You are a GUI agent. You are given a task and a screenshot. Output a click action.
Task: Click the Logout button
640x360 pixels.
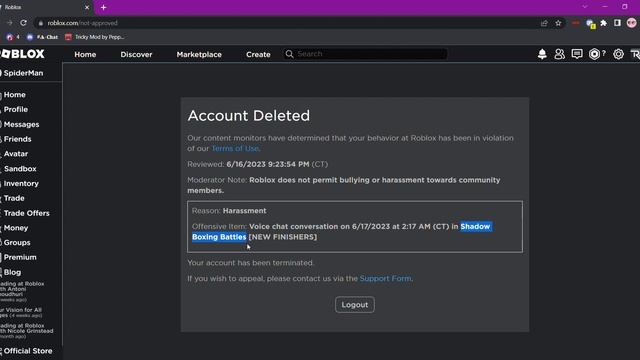pos(355,304)
